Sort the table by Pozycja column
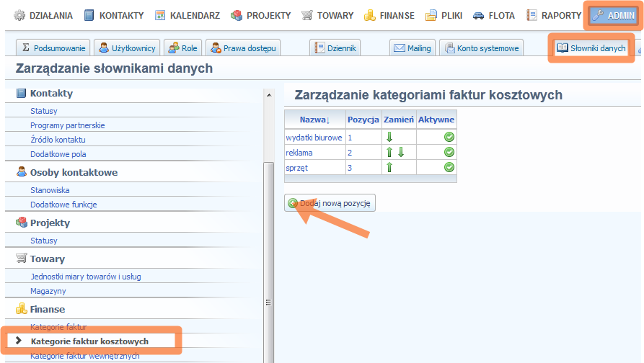Screen dimensions: 644x363 point(363,120)
